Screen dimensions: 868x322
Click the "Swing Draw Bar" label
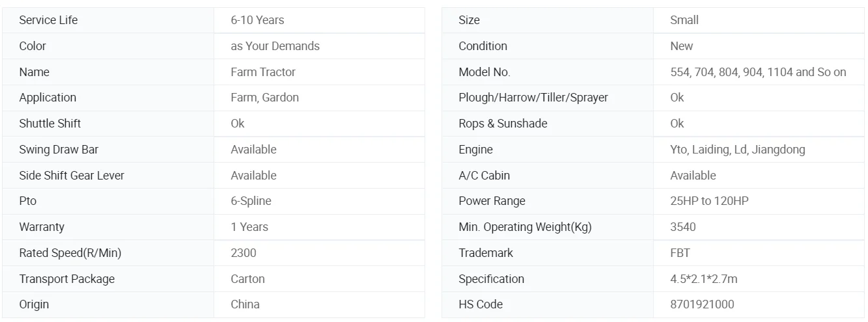(x=59, y=150)
